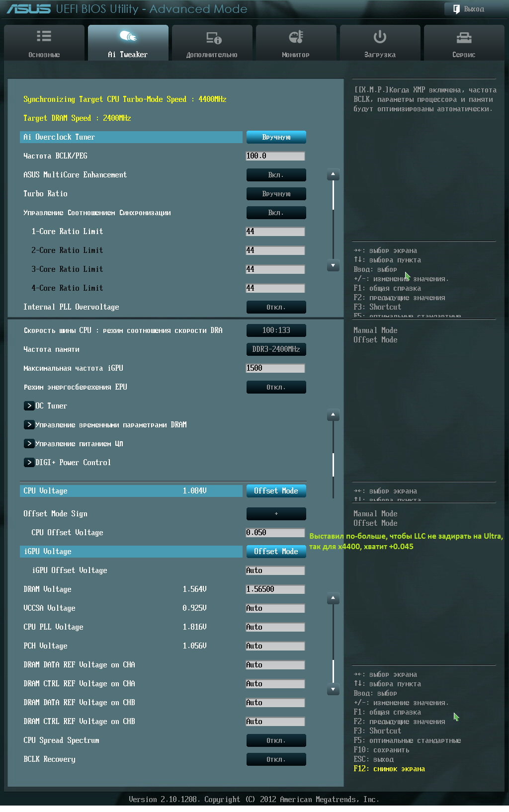Toggle Режим энергосбережения EPU Откл.

276,387
